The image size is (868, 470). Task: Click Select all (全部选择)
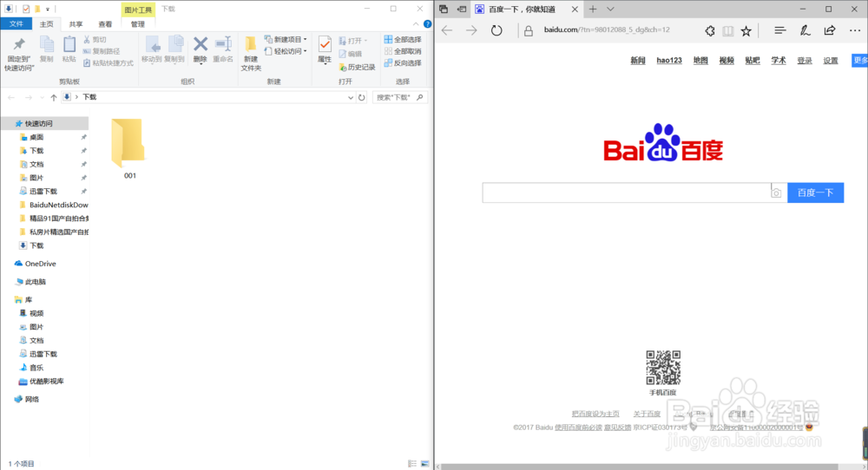click(403, 39)
